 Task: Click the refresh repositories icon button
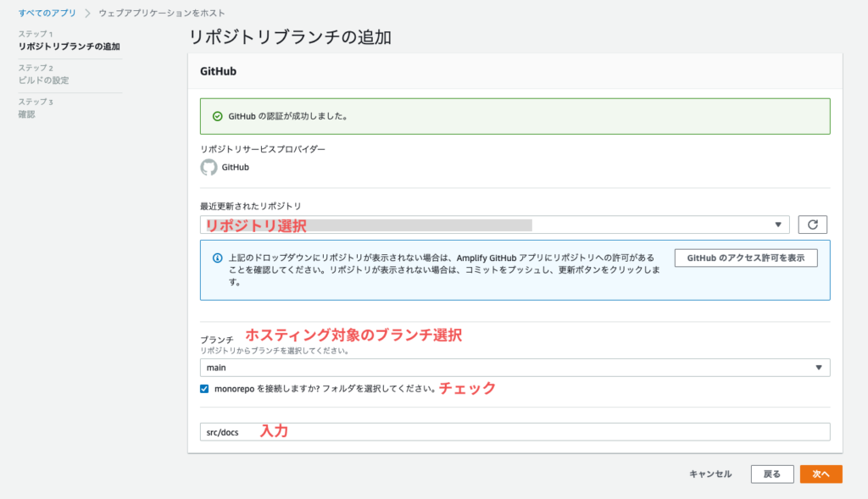point(812,225)
